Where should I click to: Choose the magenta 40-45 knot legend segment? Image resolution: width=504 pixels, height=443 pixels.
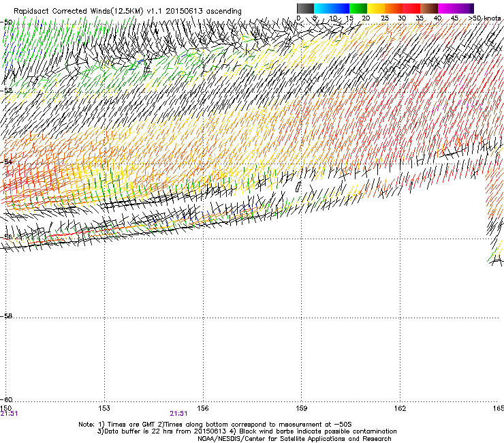click(x=447, y=8)
